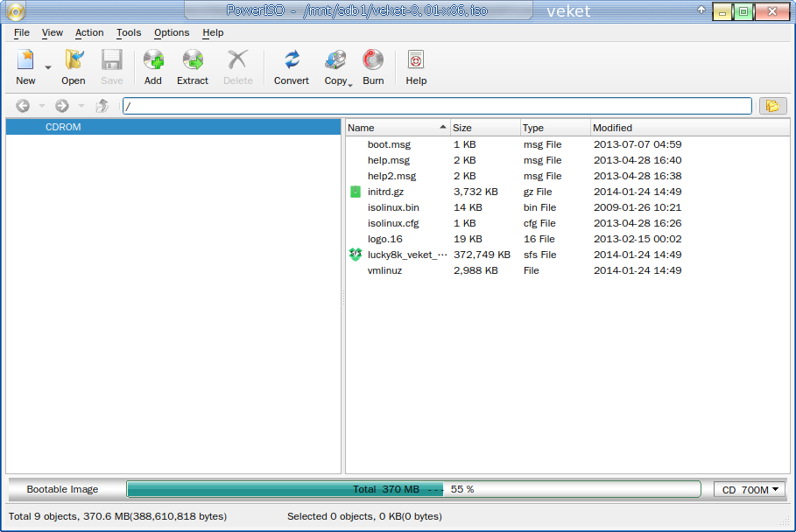Click the grayed Save toolbar icon

tap(112, 59)
